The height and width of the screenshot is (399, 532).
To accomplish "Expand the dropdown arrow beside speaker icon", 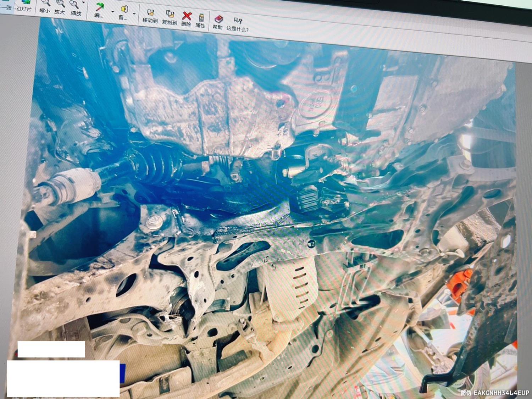I will click(x=134, y=14).
